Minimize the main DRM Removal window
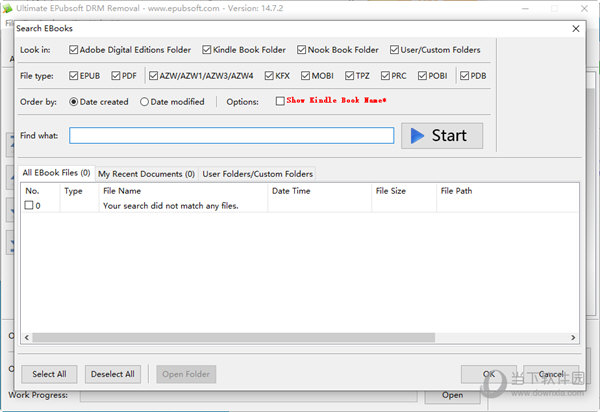600x412 pixels. [525, 8]
